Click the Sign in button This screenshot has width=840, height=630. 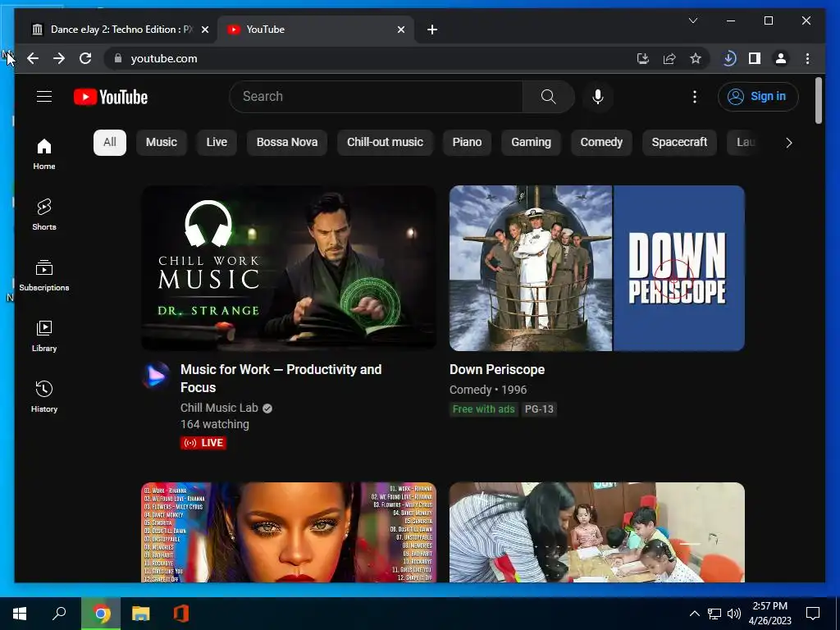[x=758, y=97]
